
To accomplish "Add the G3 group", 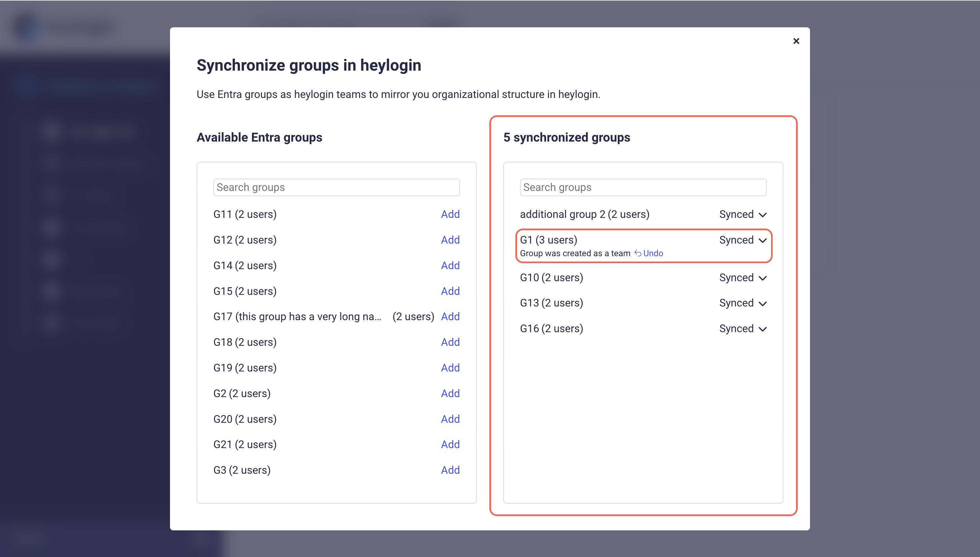I will [x=450, y=470].
